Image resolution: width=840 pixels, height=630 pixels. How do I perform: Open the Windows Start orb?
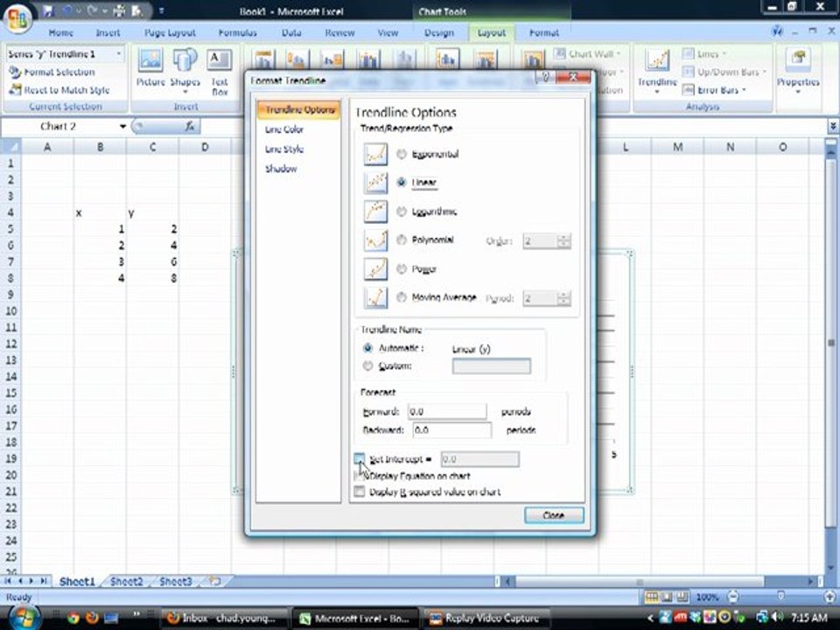coord(23,617)
